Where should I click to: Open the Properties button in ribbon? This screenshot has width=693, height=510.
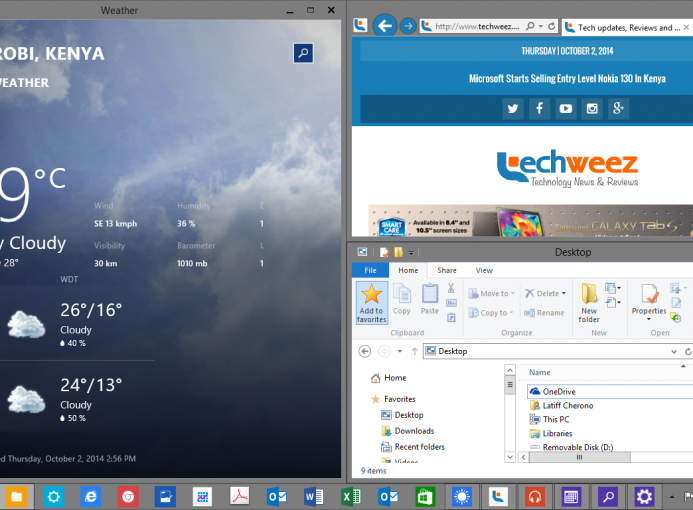649,298
